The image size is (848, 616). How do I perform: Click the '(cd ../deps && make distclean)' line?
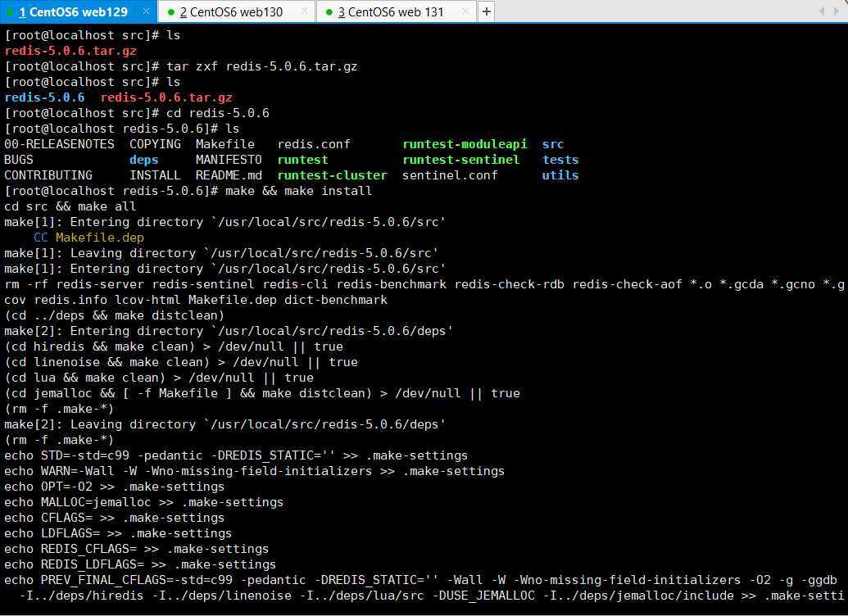click(x=114, y=315)
